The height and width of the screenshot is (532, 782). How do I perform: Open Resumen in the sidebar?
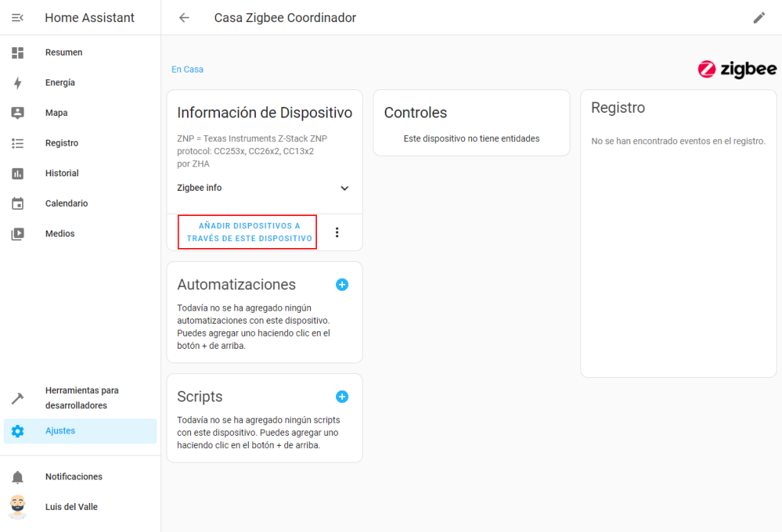coord(63,53)
